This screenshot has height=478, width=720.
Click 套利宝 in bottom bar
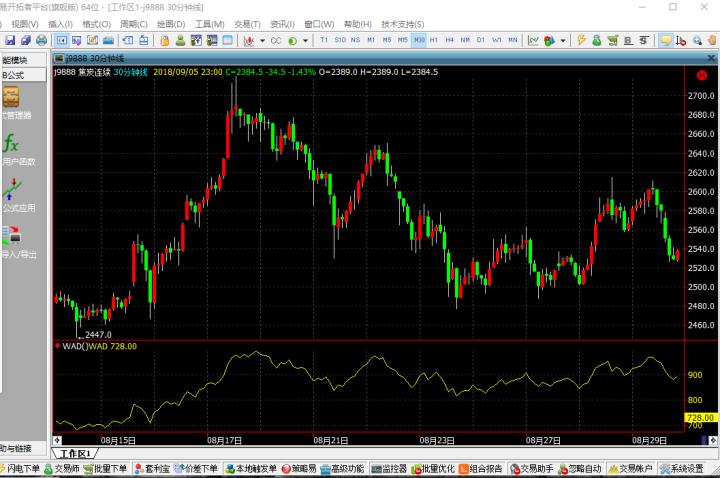(x=155, y=468)
